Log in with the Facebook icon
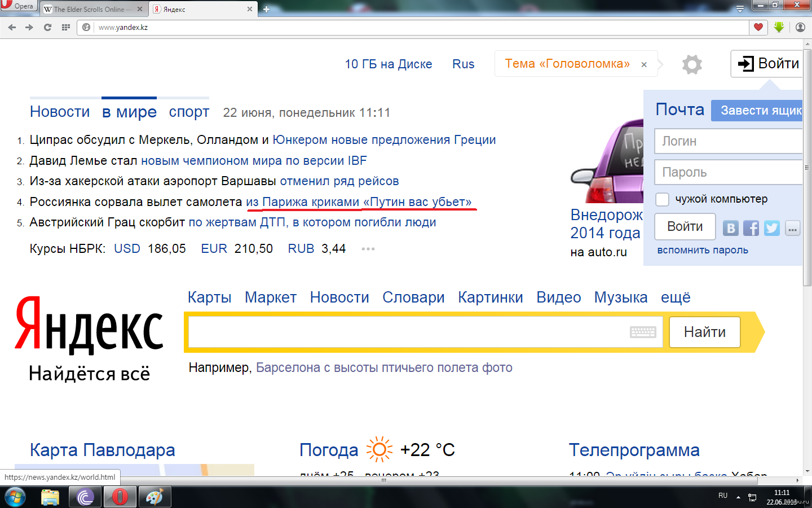This screenshot has height=508, width=812. 751,228
